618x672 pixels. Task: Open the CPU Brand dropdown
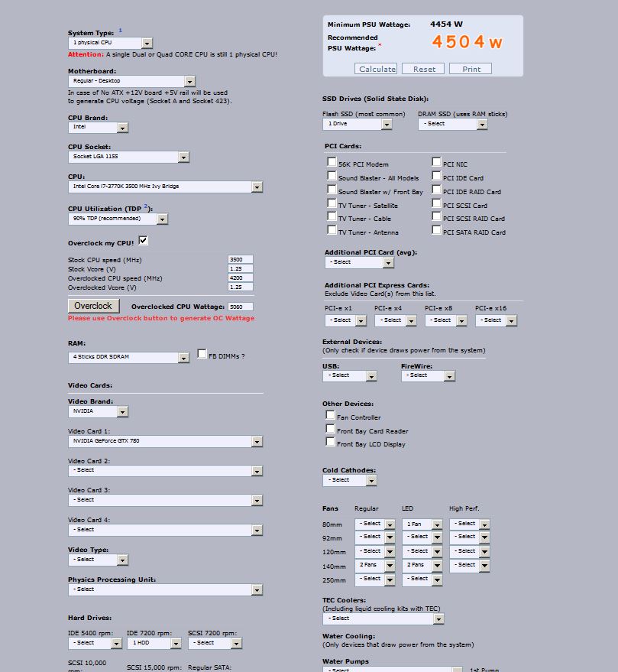(98, 127)
